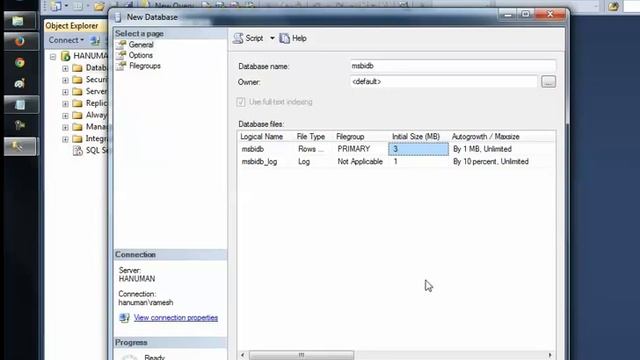Click the Firefox icon in the sidebar

pyautogui.click(x=20, y=41)
